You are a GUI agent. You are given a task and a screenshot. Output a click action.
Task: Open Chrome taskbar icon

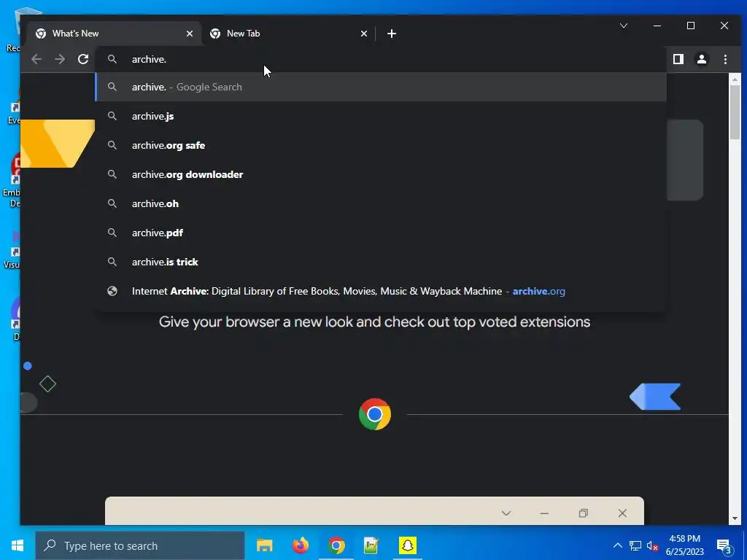pyautogui.click(x=336, y=545)
